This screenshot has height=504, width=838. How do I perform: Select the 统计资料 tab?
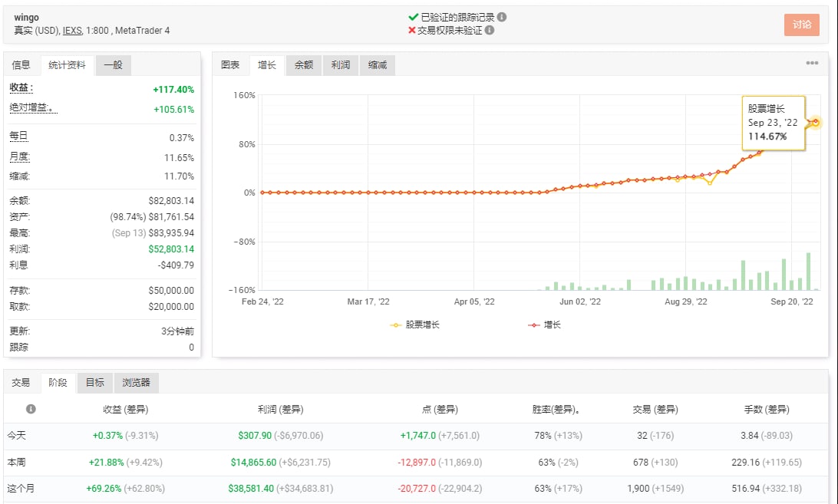pyautogui.click(x=67, y=65)
